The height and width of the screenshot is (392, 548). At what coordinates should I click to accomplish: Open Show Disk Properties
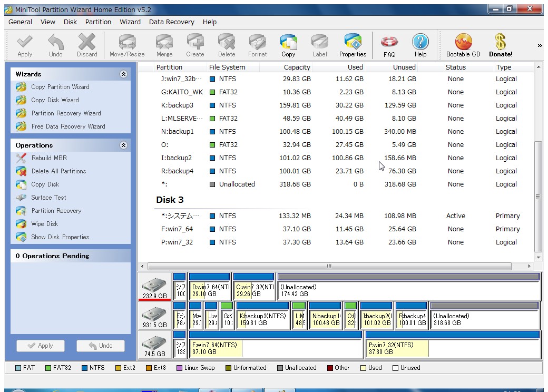click(x=60, y=237)
